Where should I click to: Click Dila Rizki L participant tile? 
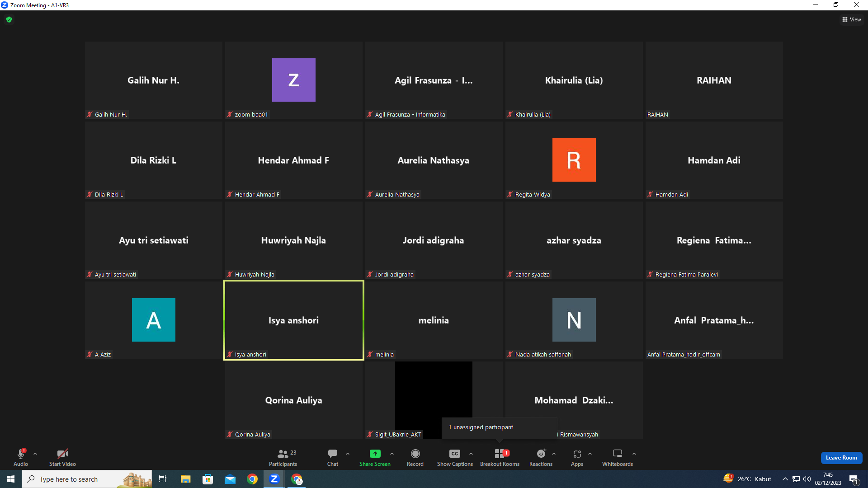pos(154,160)
